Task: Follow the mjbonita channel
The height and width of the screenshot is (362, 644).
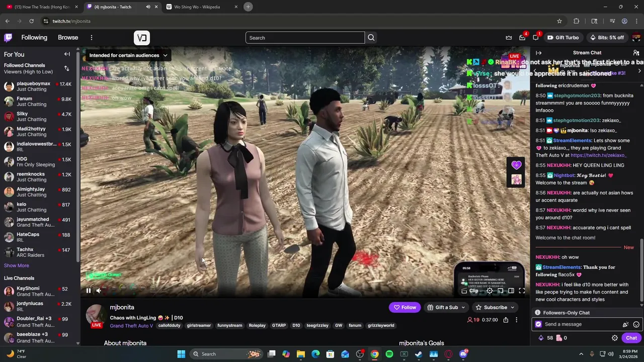Action: (x=405, y=307)
